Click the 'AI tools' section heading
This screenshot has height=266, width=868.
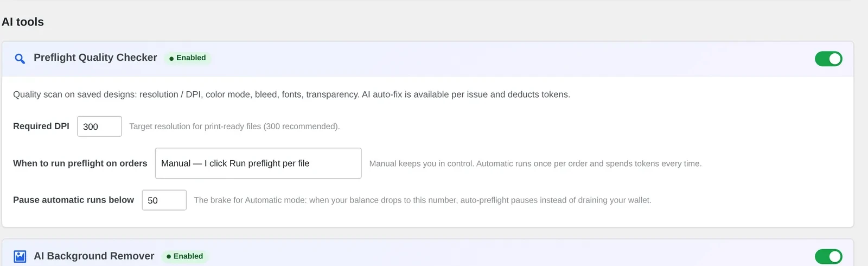[23, 22]
